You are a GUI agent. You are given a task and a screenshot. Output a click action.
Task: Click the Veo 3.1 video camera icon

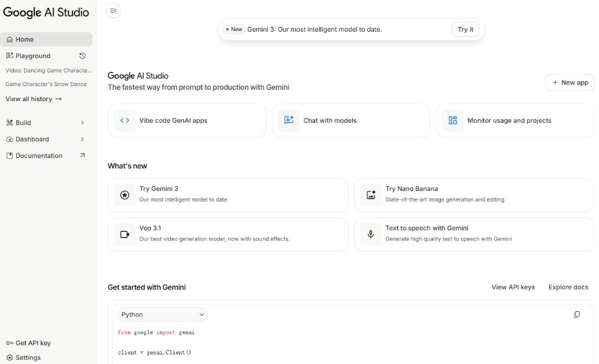125,234
